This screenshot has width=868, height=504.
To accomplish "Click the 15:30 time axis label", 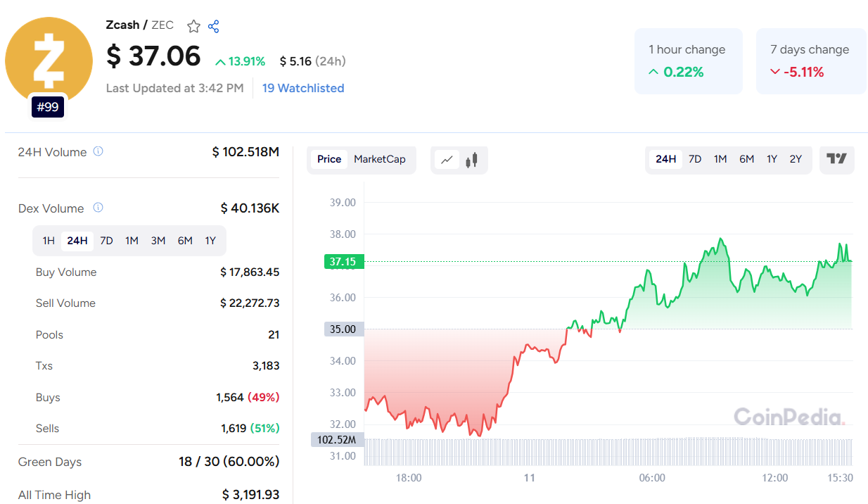I will click(x=840, y=478).
